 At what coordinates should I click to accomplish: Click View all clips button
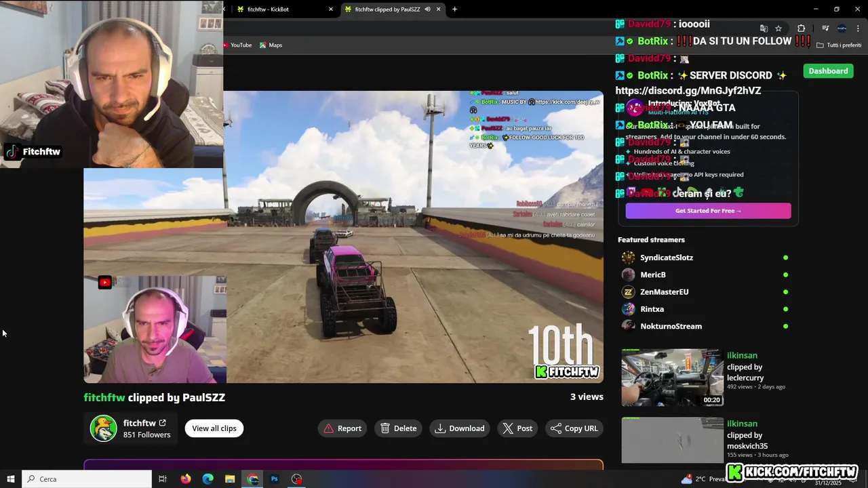[214, 428]
